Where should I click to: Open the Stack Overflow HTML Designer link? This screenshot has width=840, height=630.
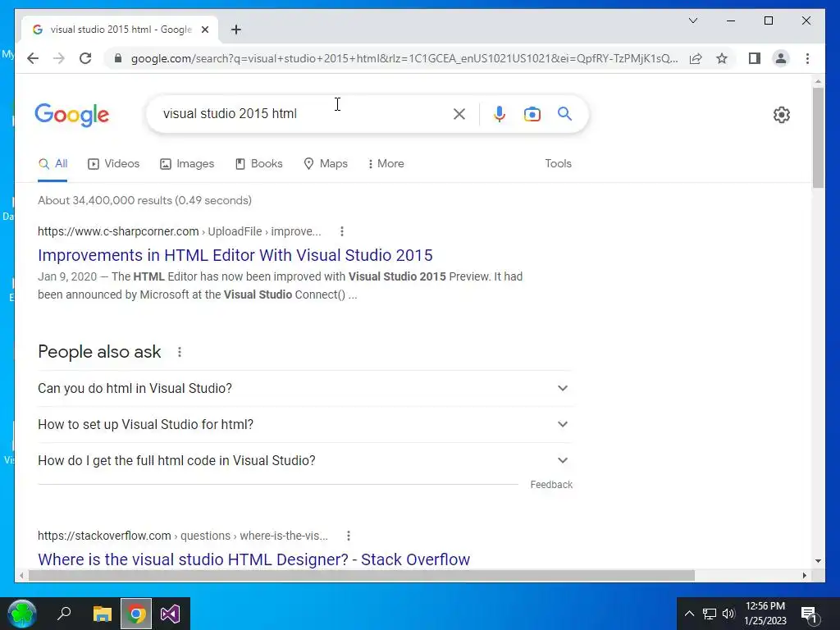pos(254,559)
